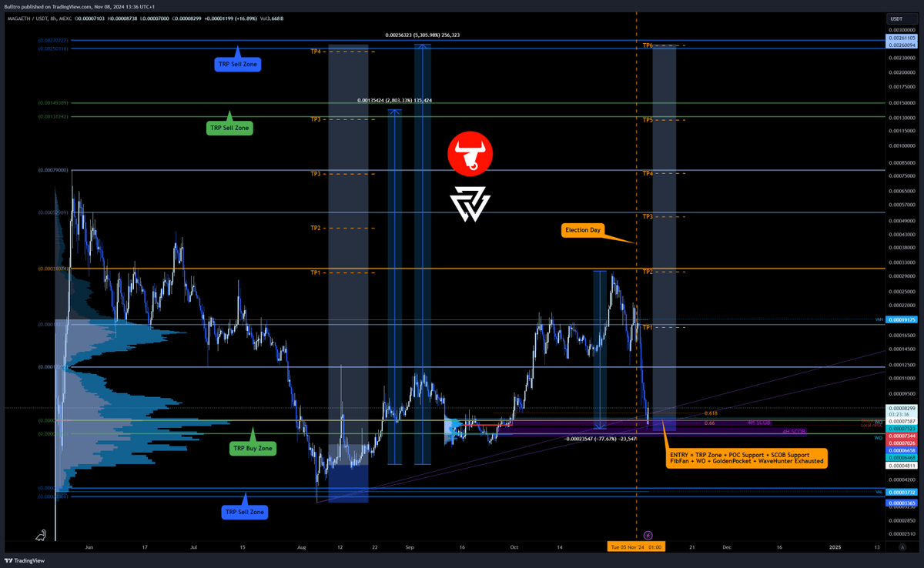Image resolution: width=924 pixels, height=568 pixels.
Task: Click the 0.00300000 price axis value
Action: click(x=901, y=29)
